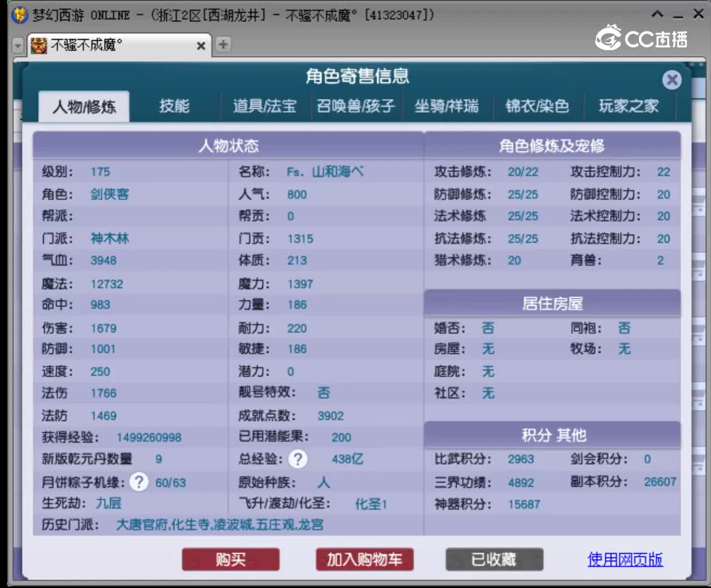Open help icon next to 总经验

[x=298, y=459]
